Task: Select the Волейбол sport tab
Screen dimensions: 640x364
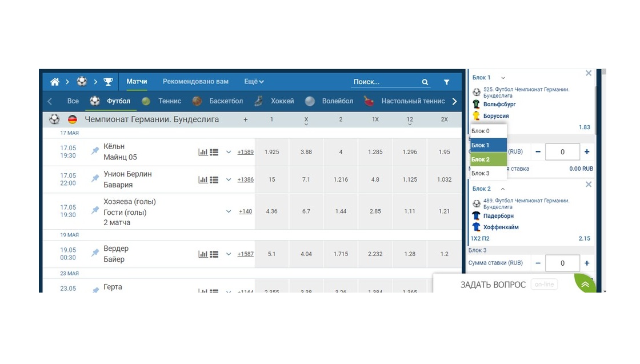Action: tap(338, 101)
